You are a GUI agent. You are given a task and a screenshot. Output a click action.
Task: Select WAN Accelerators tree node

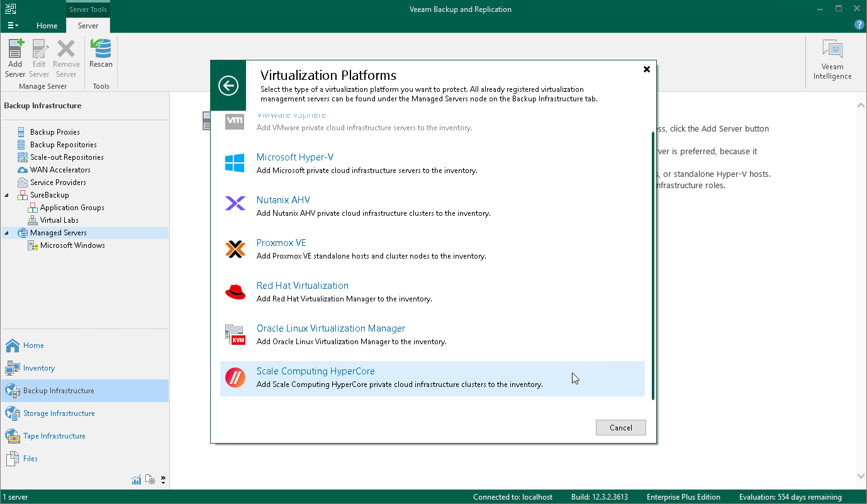coord(60,170)
